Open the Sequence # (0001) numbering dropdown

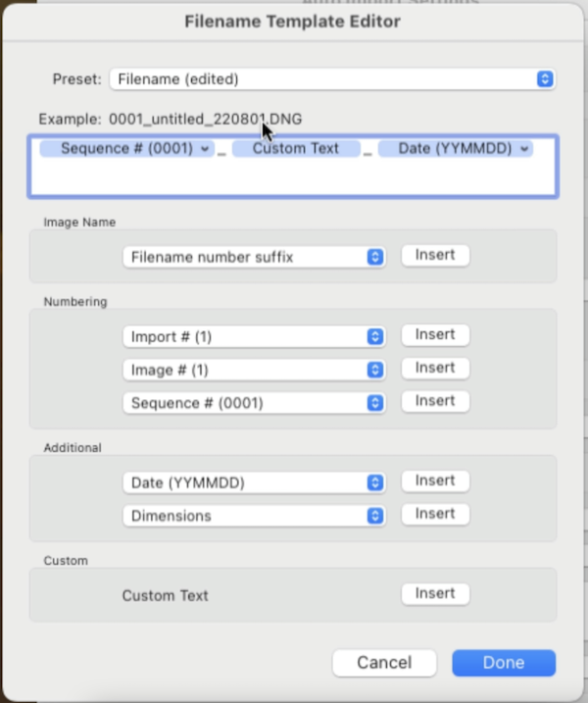pos(253,403)
